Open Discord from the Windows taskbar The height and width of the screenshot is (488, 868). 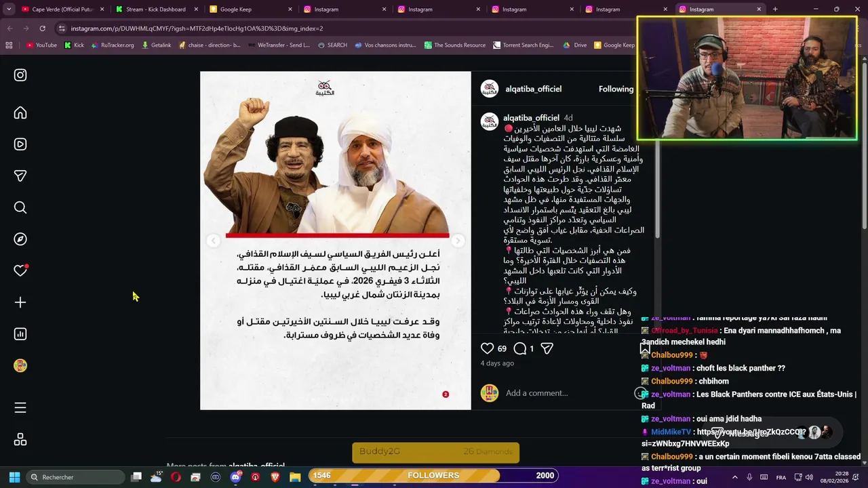pyautogui.click(x=235, y=477)
